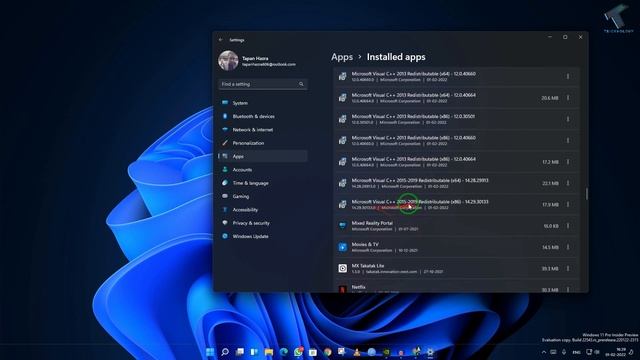Show hidden system tray icons

[x=544, y=352]
